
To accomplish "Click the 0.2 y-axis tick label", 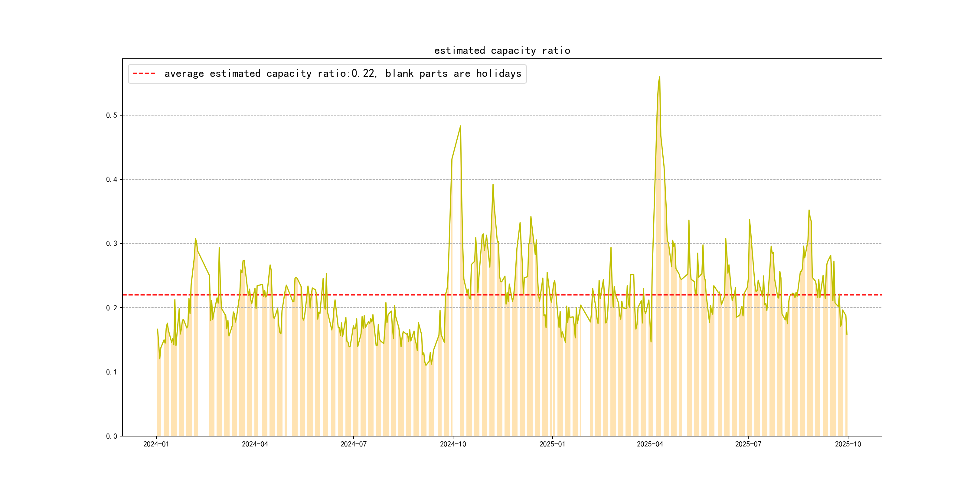I will [112, 308].
